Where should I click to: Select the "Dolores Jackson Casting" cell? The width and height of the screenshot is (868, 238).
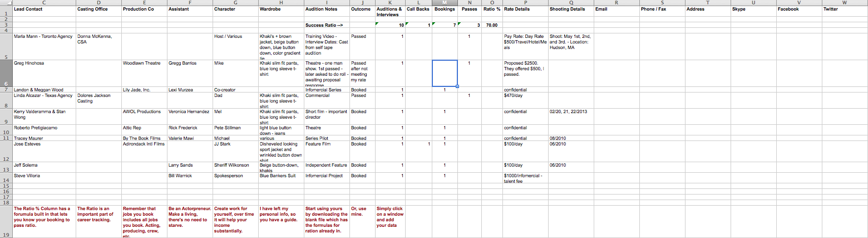[x=98, y=100]
